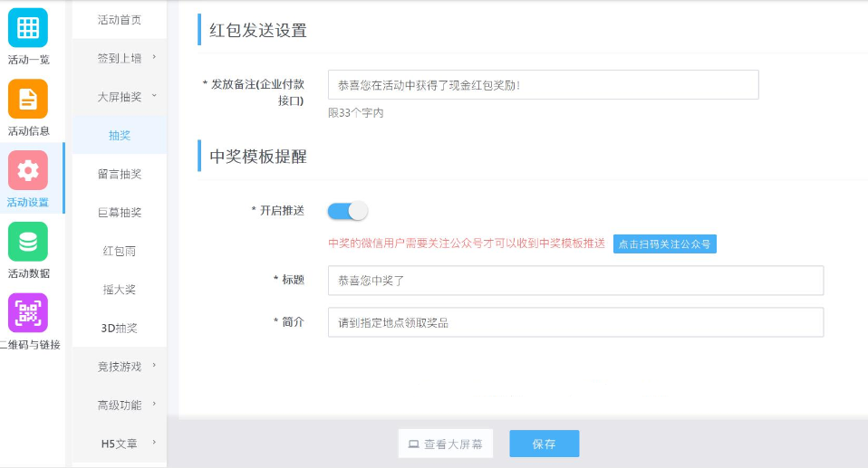Click the 标题 input field

point(575,281)
